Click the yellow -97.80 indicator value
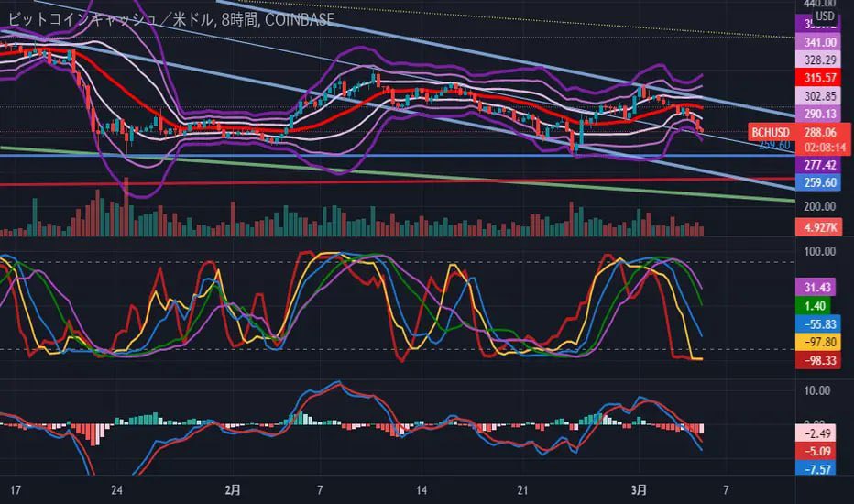 (818, 342)
